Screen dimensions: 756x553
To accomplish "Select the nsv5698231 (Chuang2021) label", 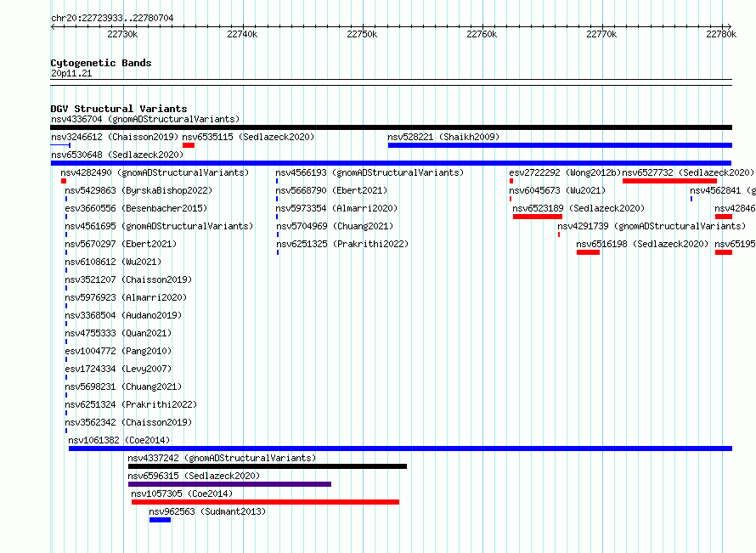I will [x=123, y=387].
